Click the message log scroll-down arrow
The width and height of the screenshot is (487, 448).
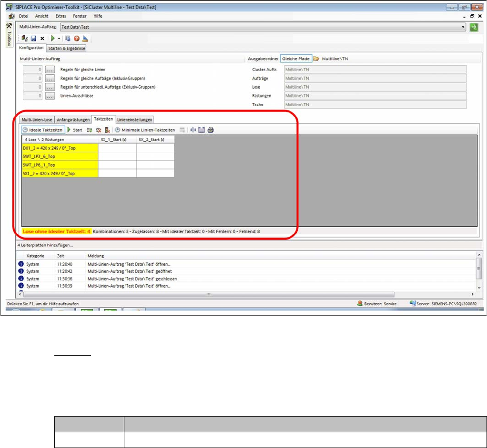pyautogui.click(x=479, y=288)
